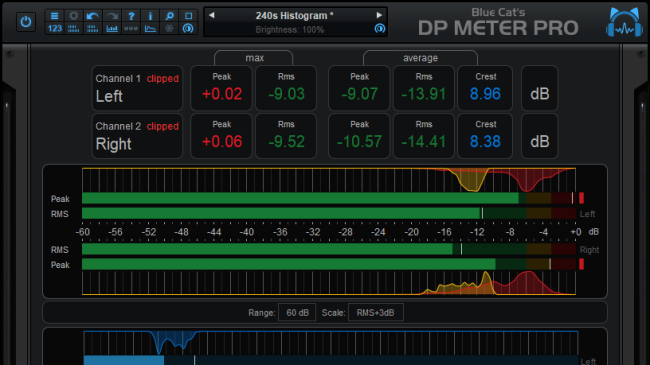Click Channel 1 'clipped' indicator
The height and width of the screenshot is (365, 650).
(x=162, y=78)
